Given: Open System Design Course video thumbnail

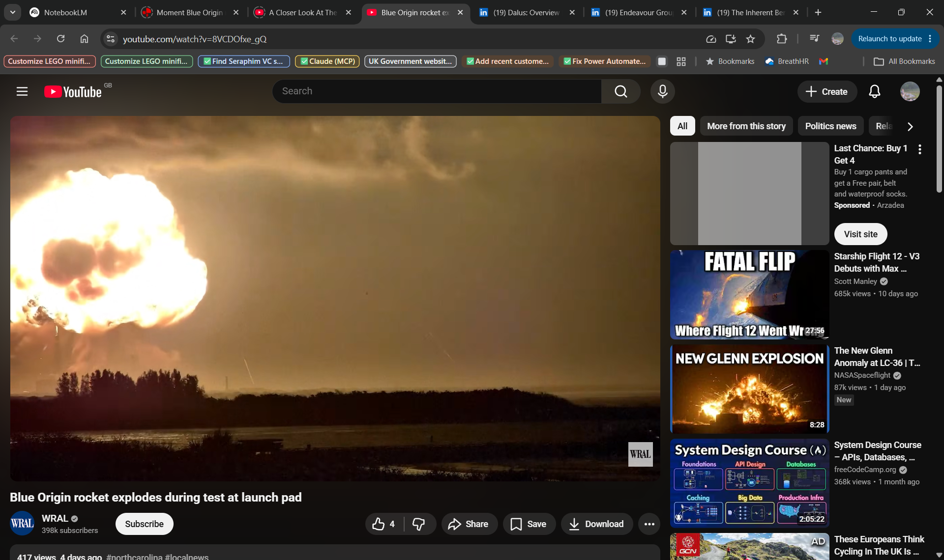Looking at the screenshot, I should point(749,483).
